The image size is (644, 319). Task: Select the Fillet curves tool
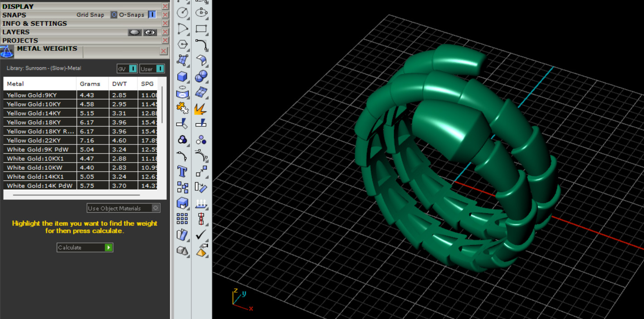click(201, 44)
